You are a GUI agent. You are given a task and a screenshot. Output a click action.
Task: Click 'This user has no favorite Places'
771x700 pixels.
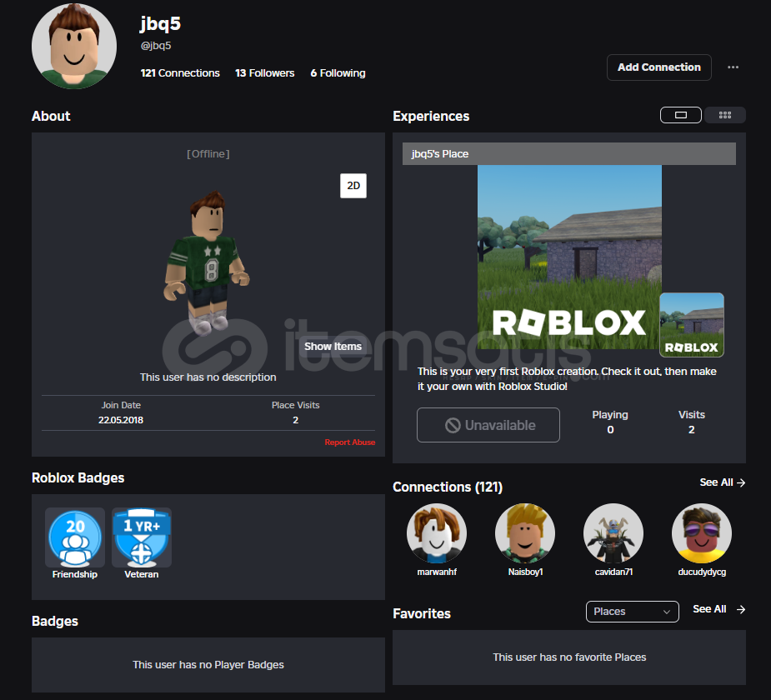569,657
